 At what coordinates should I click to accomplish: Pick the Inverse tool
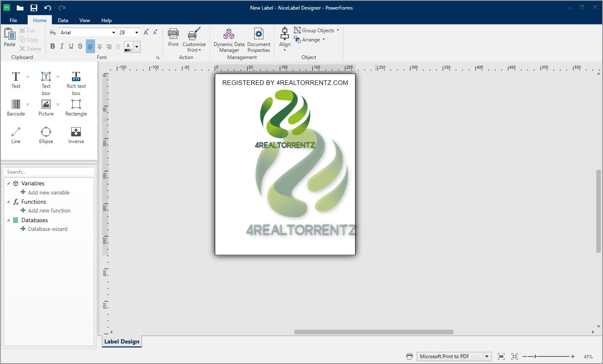(x=76, y=135)
